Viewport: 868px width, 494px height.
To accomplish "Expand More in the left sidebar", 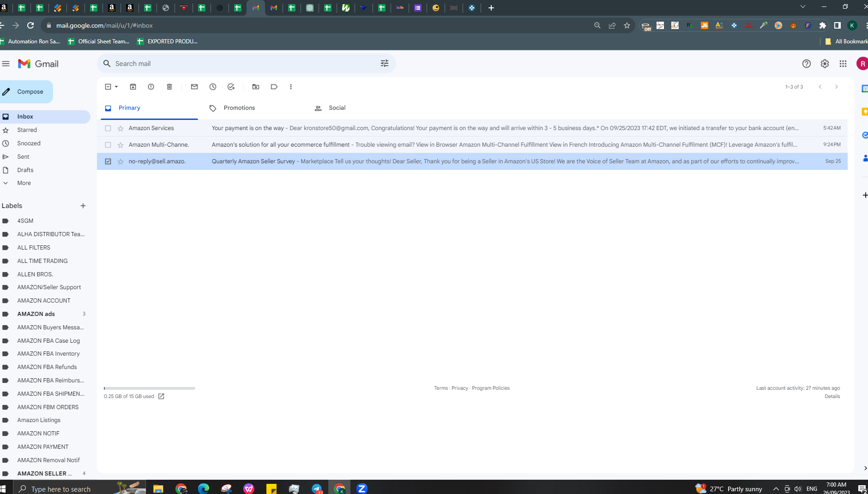I will tap(24, 183).
